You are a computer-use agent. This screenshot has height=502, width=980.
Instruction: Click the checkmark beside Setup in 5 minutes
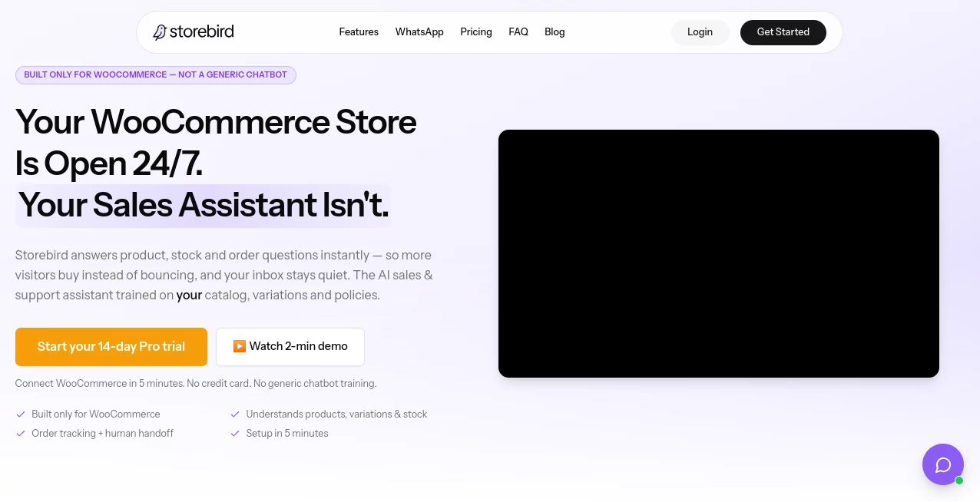pyautogui.click(x=235, y=433)
